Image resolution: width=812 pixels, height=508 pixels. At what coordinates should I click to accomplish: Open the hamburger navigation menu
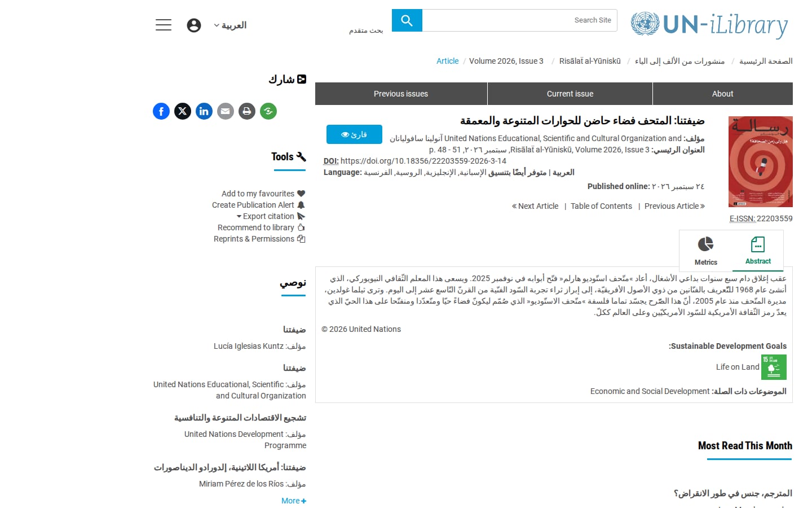point(164,25)
